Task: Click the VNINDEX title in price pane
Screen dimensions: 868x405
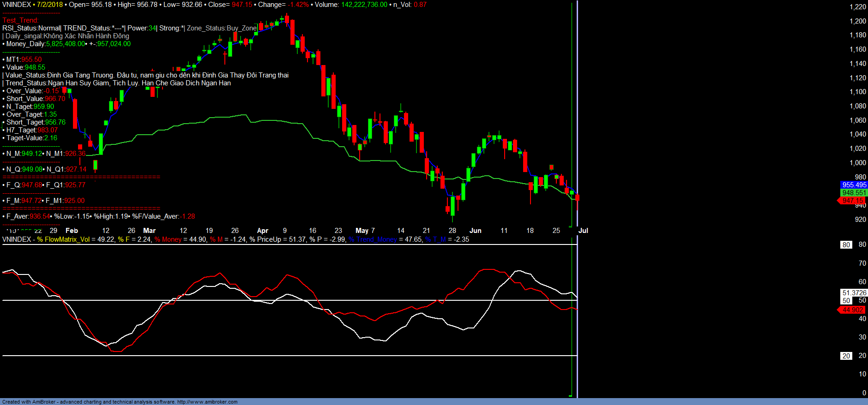Action: click(17, 5)
